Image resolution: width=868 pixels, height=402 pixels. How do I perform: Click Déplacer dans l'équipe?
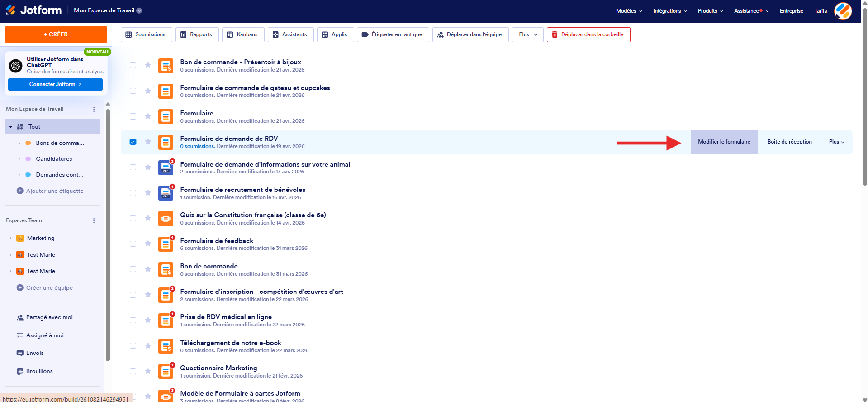[x=470, y=34]
